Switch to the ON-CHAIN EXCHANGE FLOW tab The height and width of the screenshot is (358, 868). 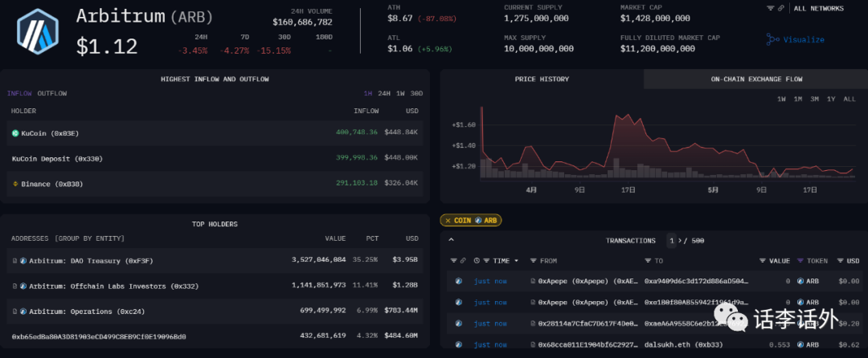click(x=756, y=79)
